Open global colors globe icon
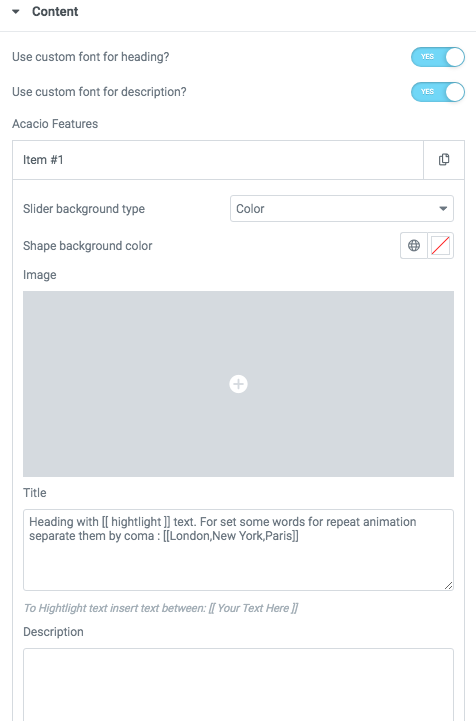 point(414,246)
